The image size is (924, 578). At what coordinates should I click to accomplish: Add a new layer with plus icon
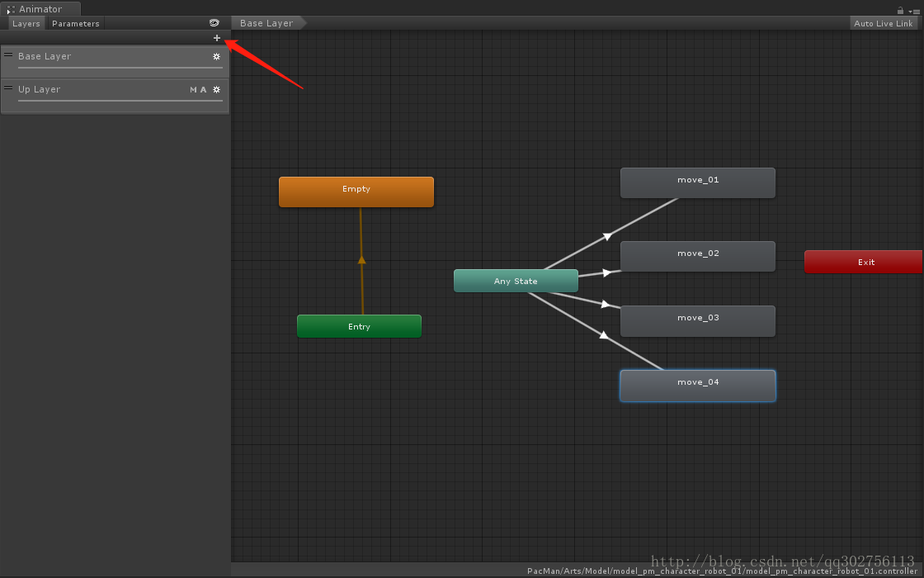(217, 38)
